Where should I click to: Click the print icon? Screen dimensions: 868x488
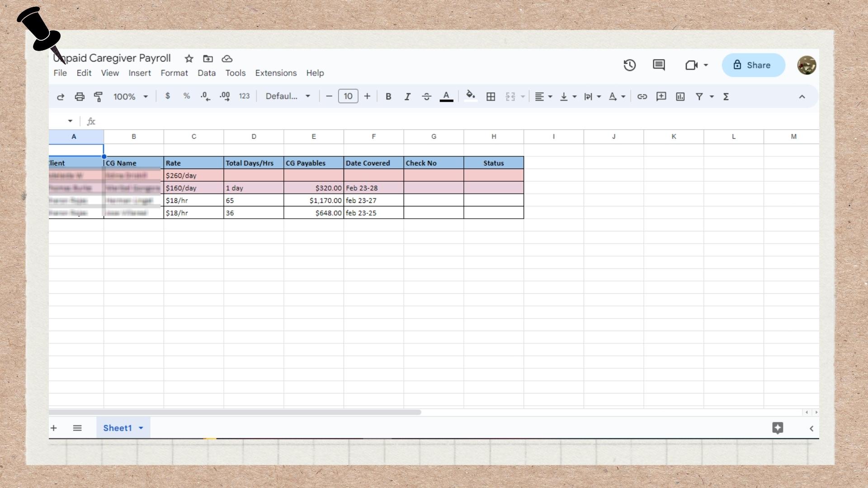pyautogui.click(x=80, y=97)
